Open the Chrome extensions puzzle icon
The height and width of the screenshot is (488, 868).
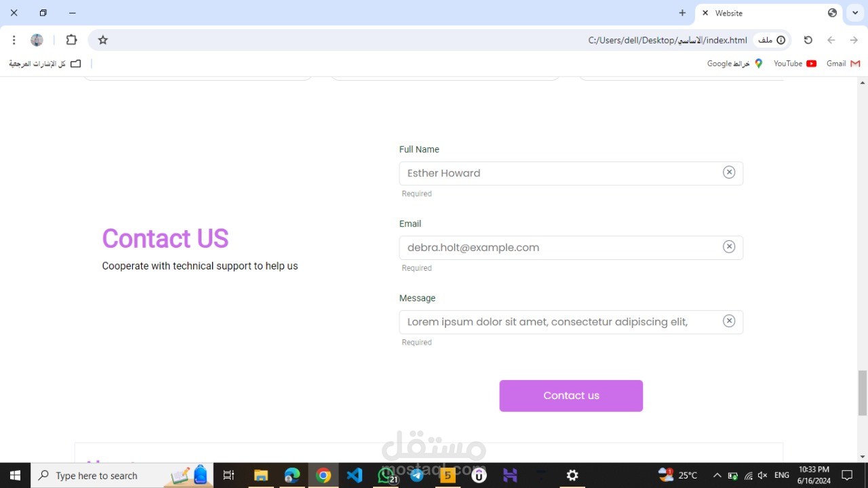click(71, 40)
